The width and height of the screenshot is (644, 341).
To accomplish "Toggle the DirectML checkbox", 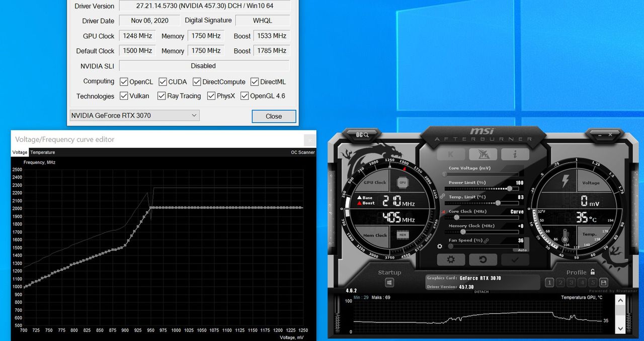I will point(255,81).
